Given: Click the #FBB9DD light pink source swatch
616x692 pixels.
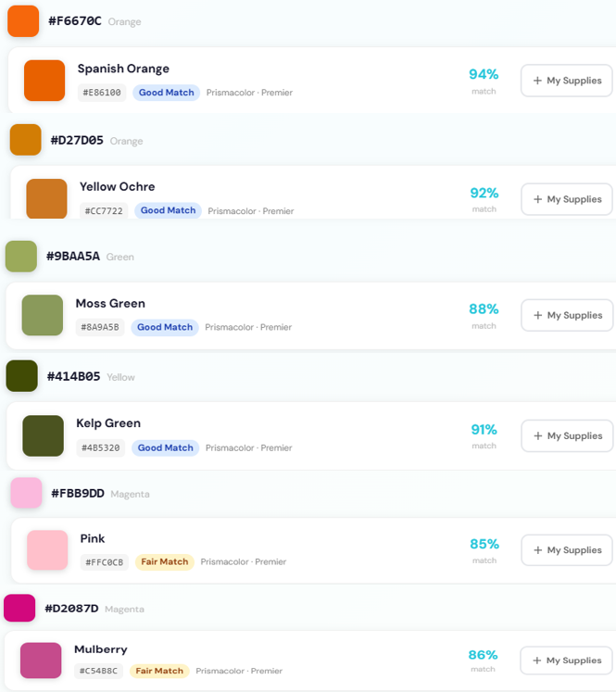Looking at the screenshot, I should tap(26, 493).
